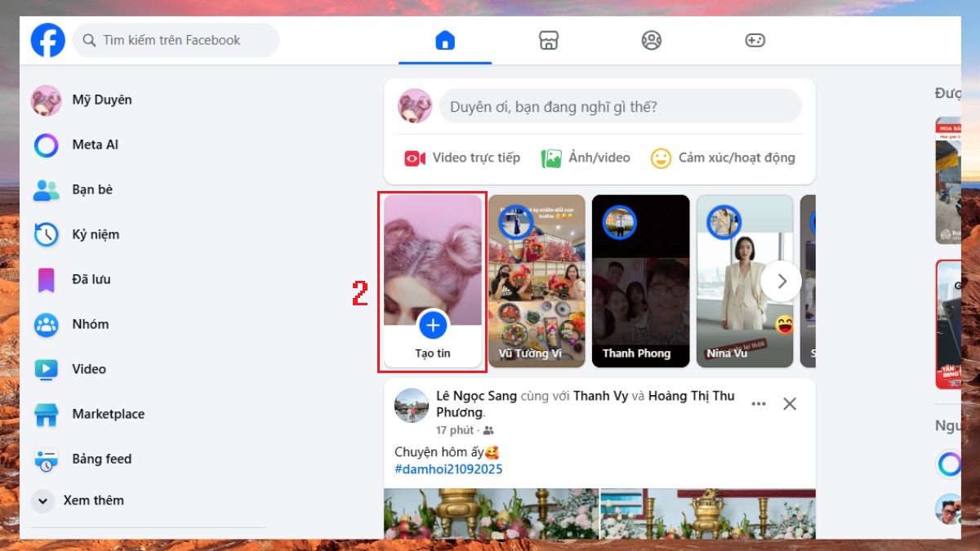This screenshot has height=551, width=980.
Task: Switch to the Home tab
Action: point(445,39)
